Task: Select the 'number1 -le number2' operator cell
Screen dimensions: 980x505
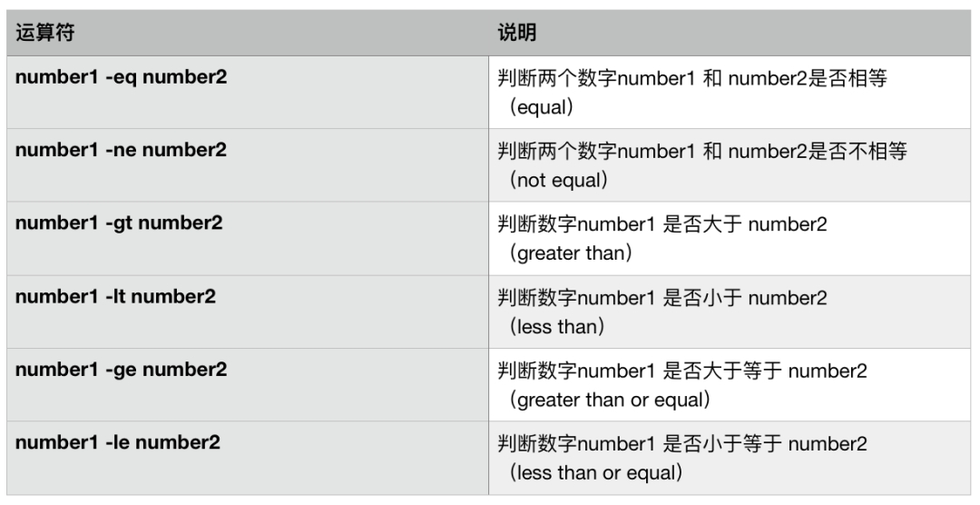Action: pos(117,442)
